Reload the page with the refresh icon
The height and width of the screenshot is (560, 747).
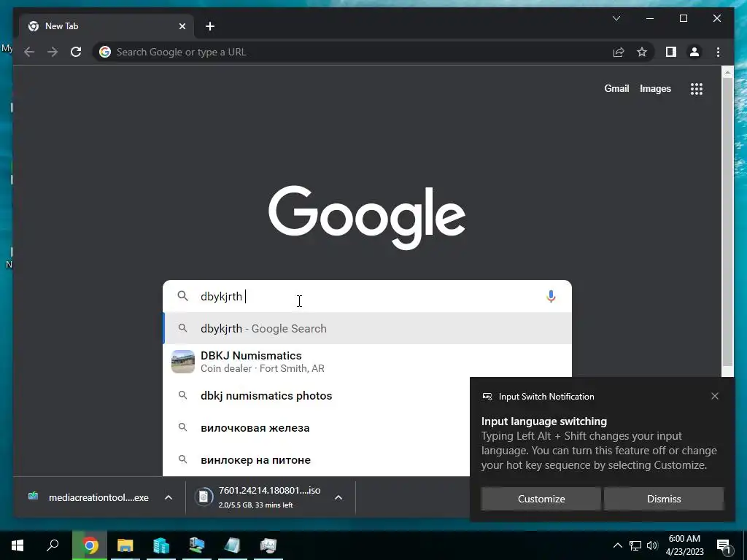tap(76, 52)
